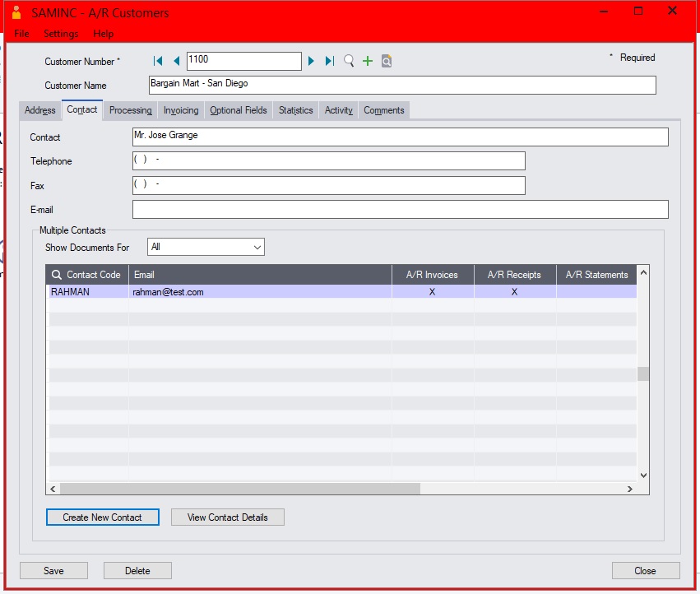700x594 pixels.
Task: Click the E-mail input field
Action: tap(400, 210)
